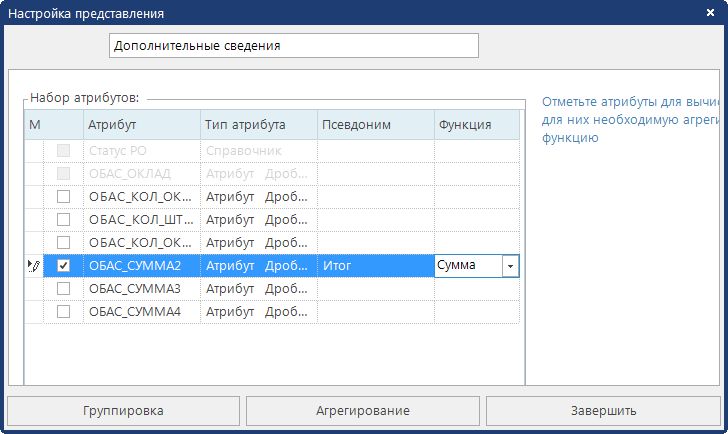
Task: Click the Тип атрибута column header
Action: 258,125
